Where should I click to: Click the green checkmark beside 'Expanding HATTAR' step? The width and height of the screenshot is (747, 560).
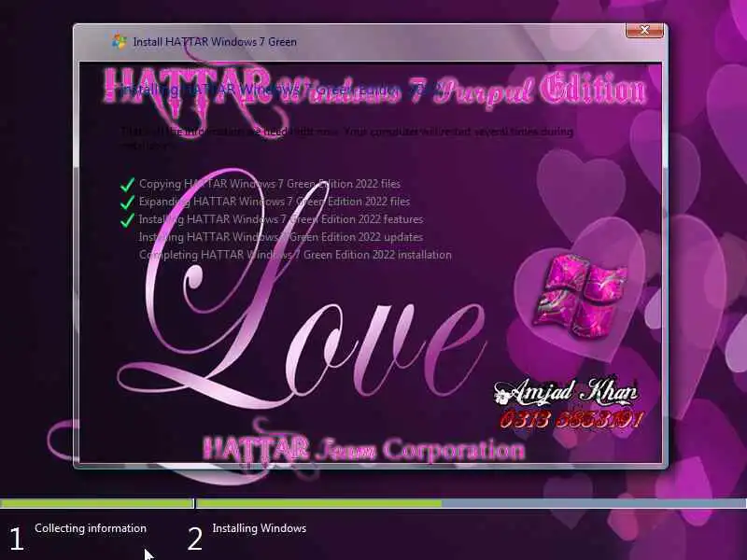tap(127, 202)
